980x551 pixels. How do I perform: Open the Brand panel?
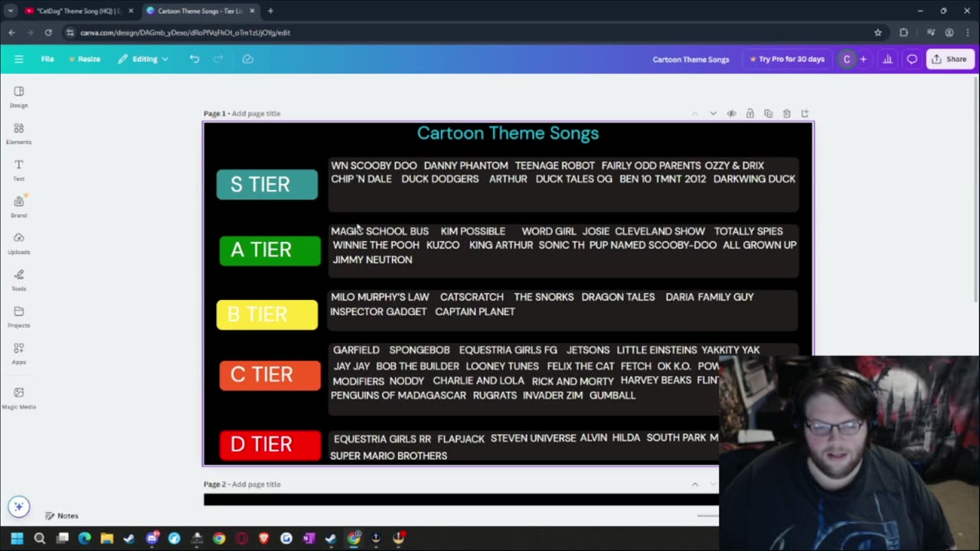(19, 207)
